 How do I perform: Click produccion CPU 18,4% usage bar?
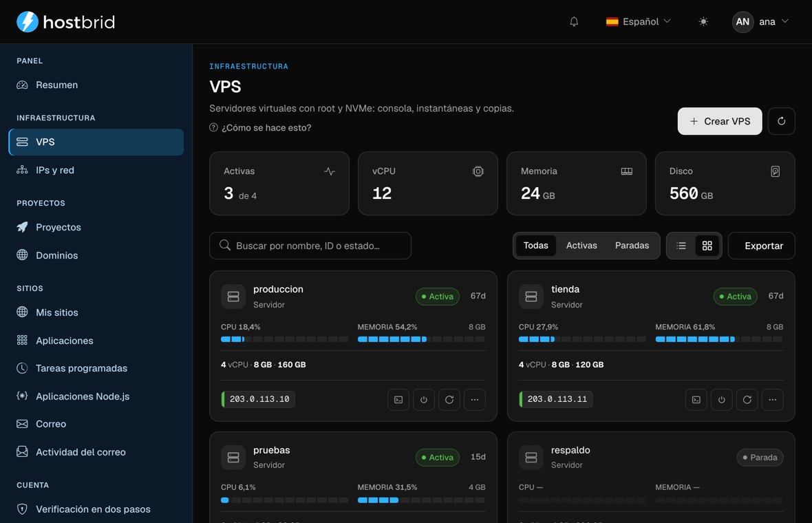click(284, 339)
